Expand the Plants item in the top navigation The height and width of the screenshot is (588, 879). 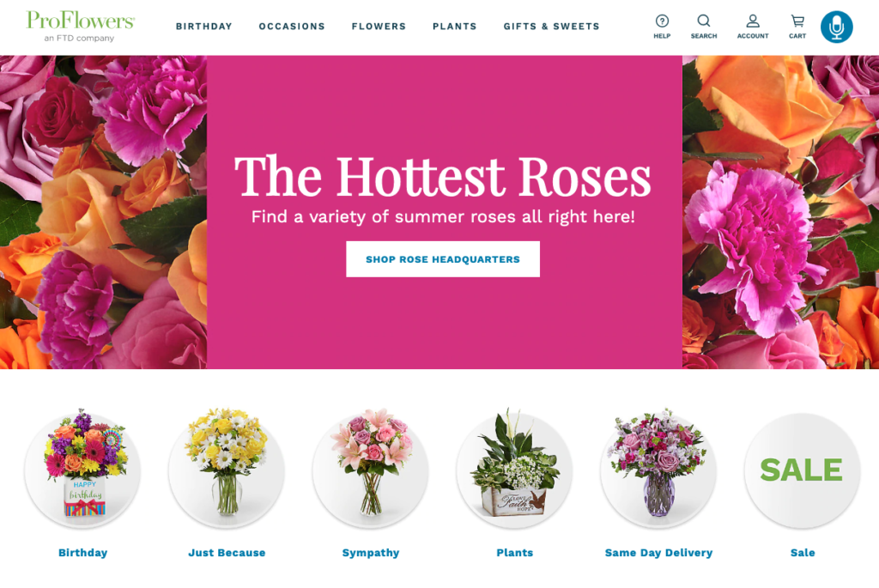tap(455, 27)
